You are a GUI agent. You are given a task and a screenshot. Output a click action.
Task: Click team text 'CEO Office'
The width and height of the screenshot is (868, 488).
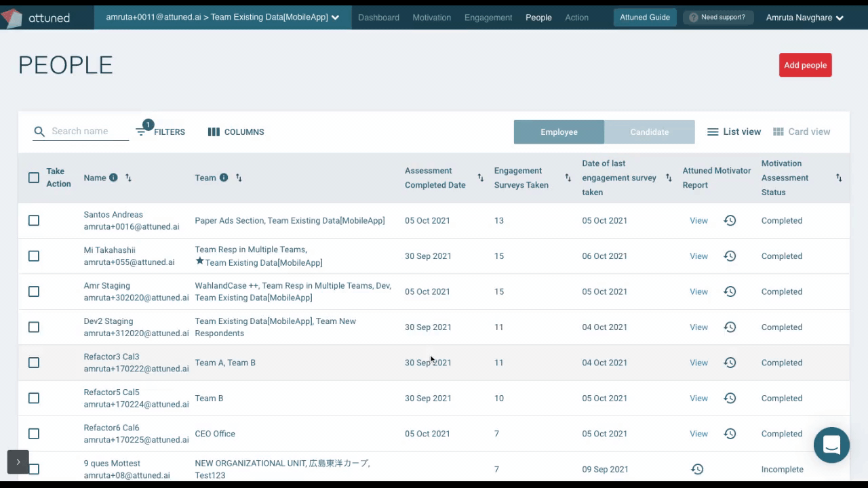point(215,434)
